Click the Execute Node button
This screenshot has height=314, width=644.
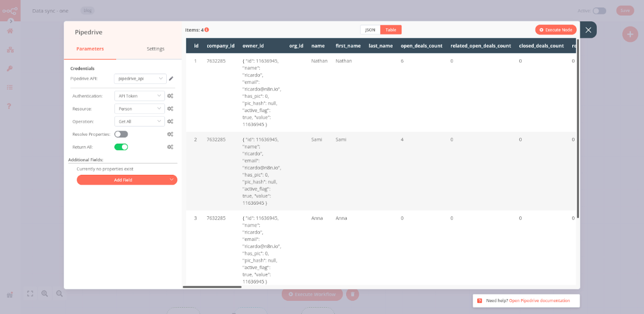pyautogui.click(x=555, y=30)
